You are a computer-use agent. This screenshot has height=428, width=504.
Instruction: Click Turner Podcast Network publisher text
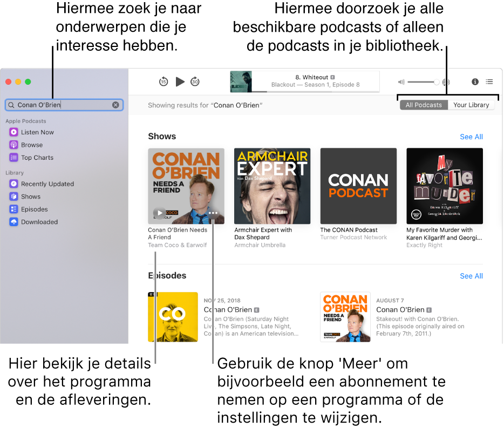pyautogui.click(x=353, y=237)
